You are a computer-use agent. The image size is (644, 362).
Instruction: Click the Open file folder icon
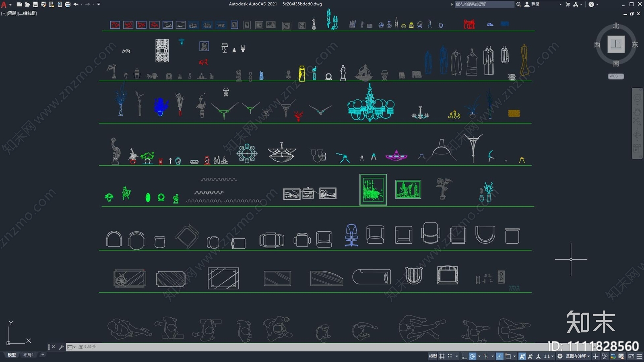pyautogui.click(x=27, y=4)
